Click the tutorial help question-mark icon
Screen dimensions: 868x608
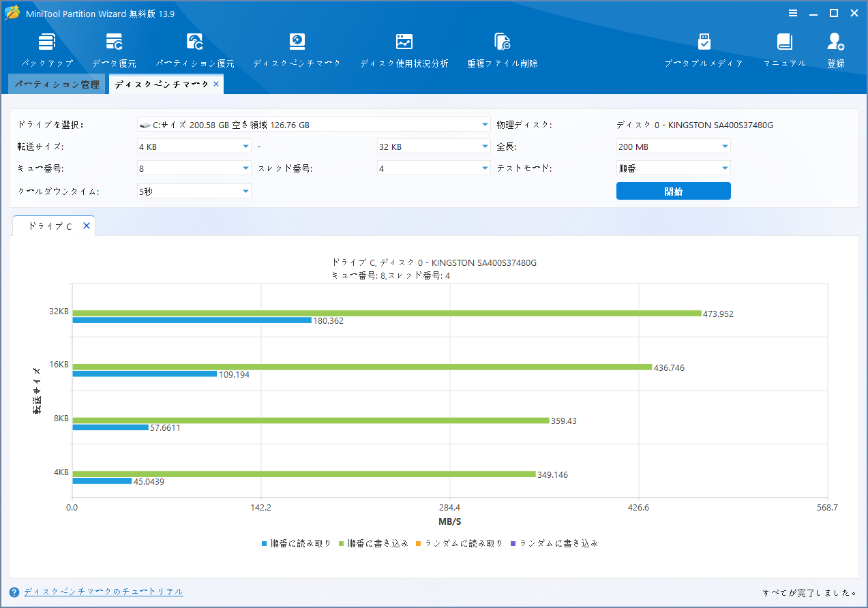[14, 592]
